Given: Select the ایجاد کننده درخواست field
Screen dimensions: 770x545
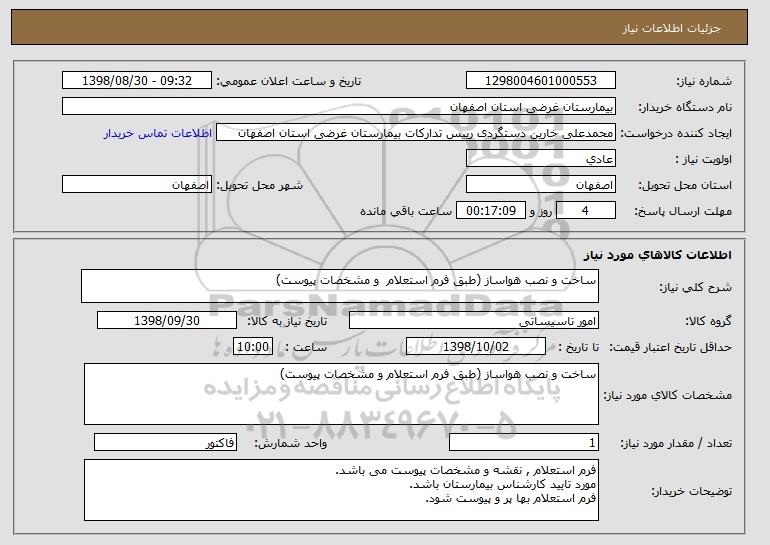Looking at the screenshot, I should pos(416,133).
